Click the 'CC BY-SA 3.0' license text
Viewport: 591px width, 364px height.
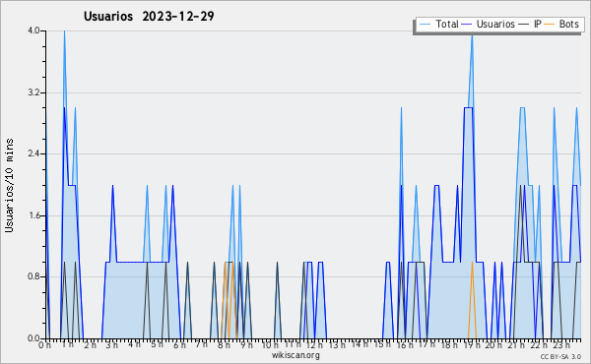pyautogui.click(x=560, y=357)
